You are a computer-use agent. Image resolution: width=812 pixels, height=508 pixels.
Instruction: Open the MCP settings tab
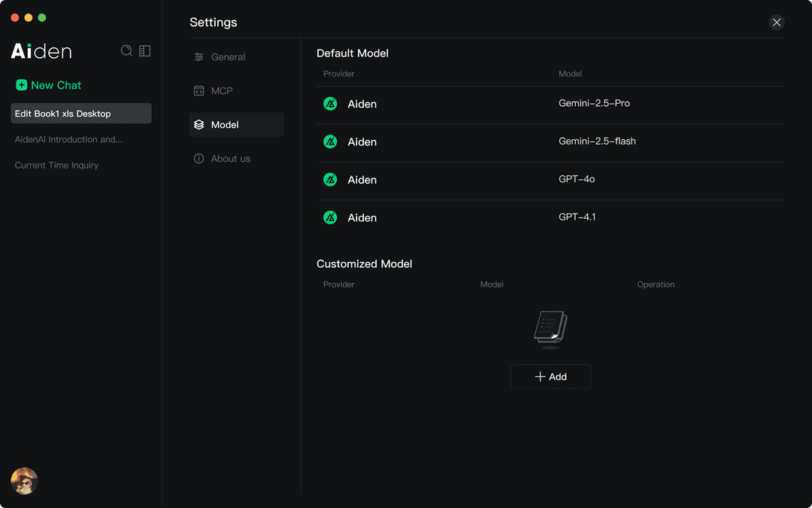pos(237,91)
